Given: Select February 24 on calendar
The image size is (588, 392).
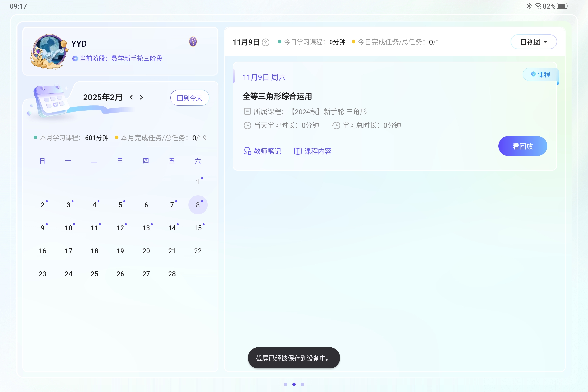Looking at the screenshot, I should pyautogui.click(x=69, y=274).
